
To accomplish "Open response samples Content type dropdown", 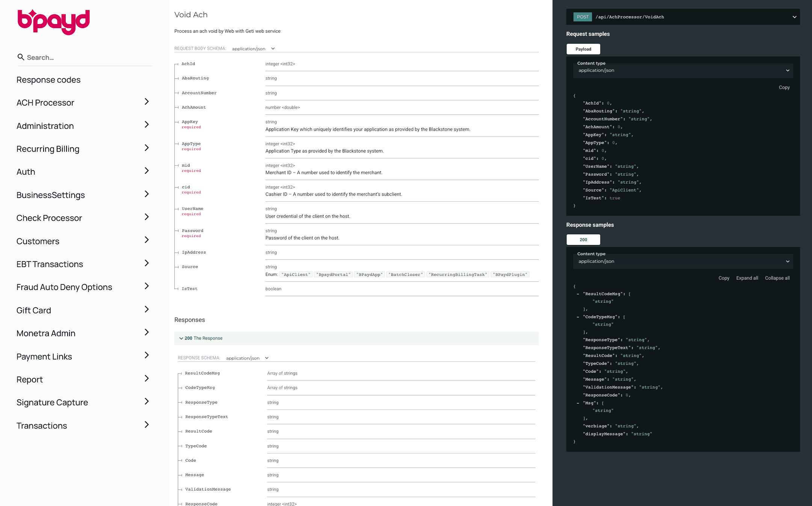I will click(683, 261).
